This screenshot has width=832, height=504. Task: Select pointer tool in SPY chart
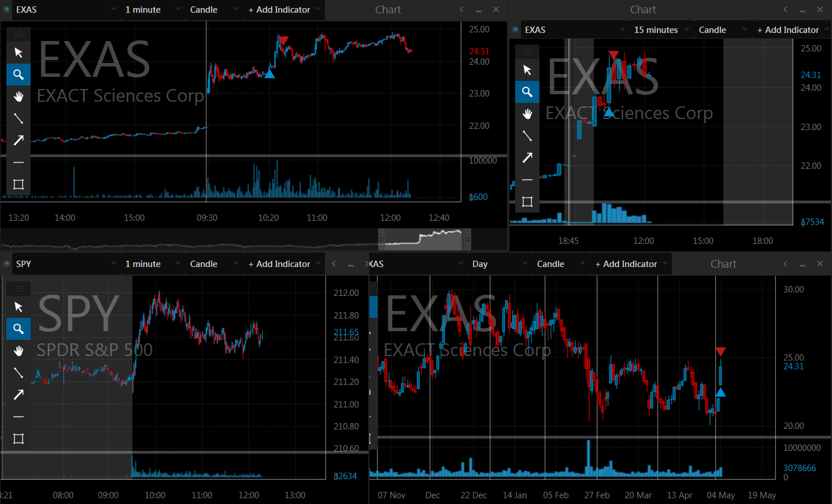pyautogui.click(x=19, y=307)
